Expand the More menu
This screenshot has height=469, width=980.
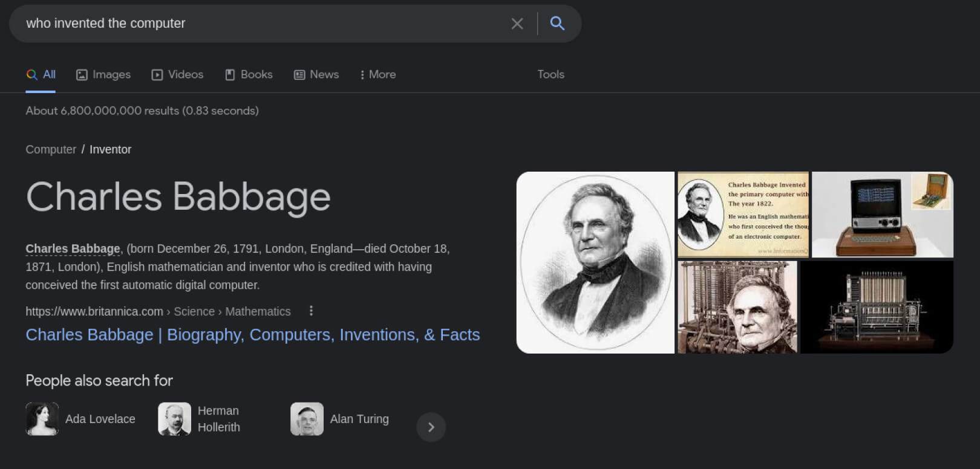(x=378, y=74)
